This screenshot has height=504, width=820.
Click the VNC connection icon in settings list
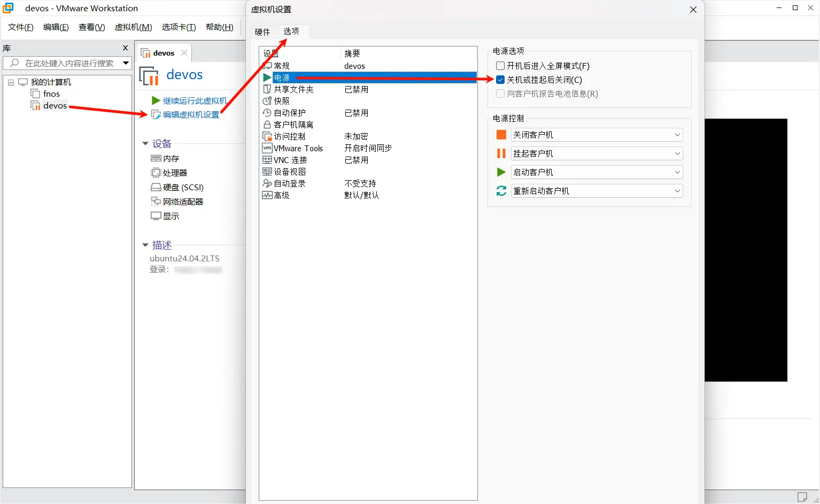267,160
